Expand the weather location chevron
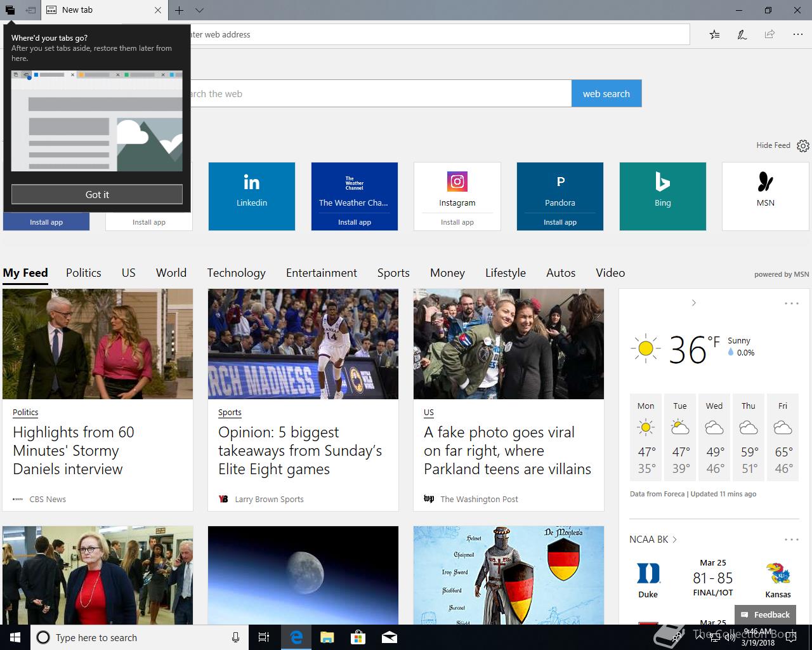 click(x=693, y=303)
